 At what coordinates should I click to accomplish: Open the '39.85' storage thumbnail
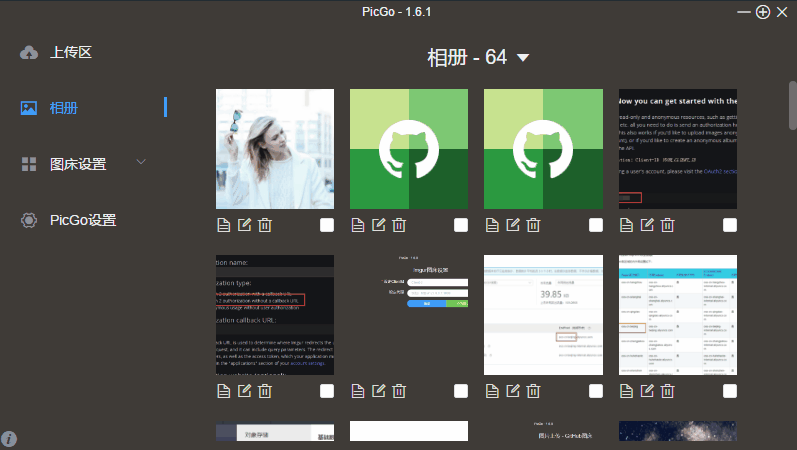coord(543,315)
